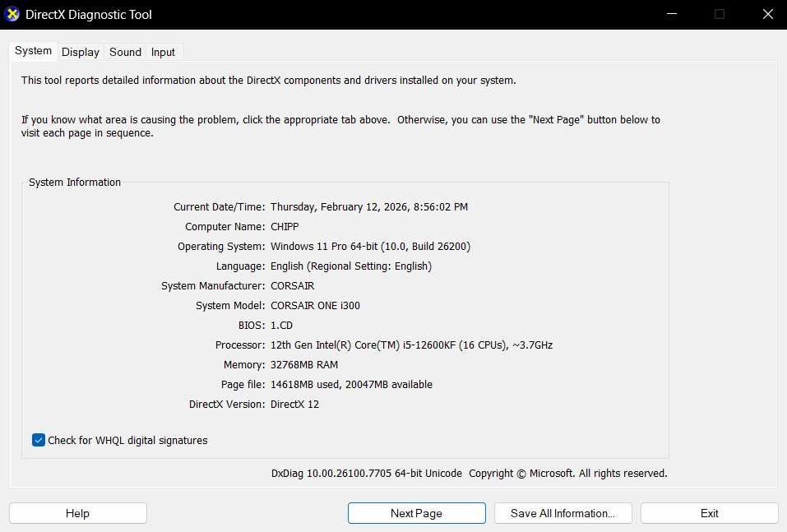The image size is (787, 532).
Task: Switch to the Display tab
Action: point(81,52)
